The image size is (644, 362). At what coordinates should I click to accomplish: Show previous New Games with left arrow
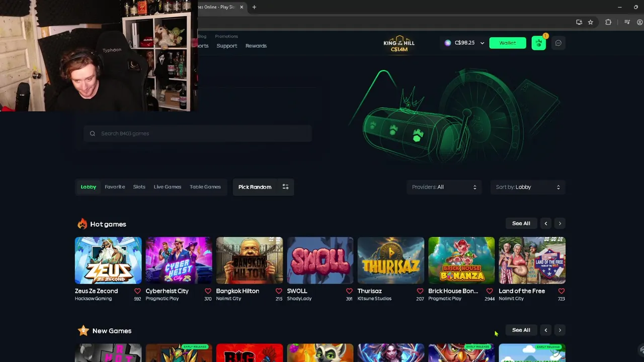click(x=546, y=330)
